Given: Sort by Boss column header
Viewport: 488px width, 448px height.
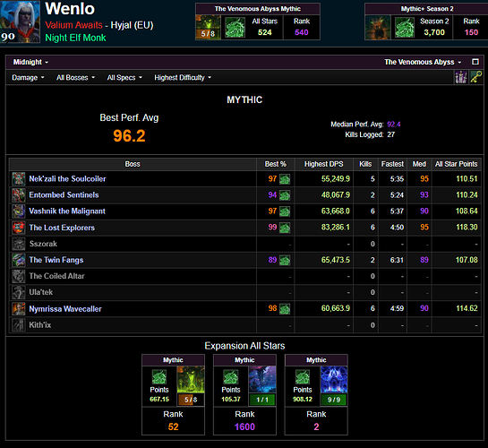Looking at the screenshot, I should 133,164.
